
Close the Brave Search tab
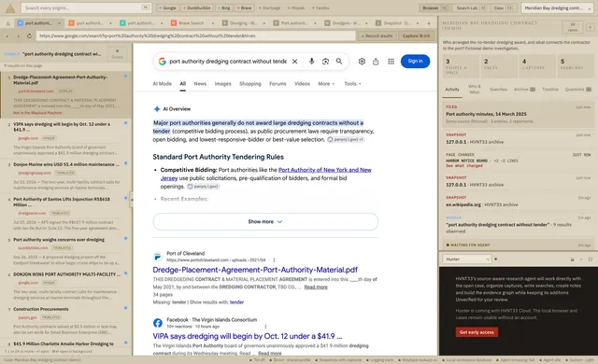(213, 23)
